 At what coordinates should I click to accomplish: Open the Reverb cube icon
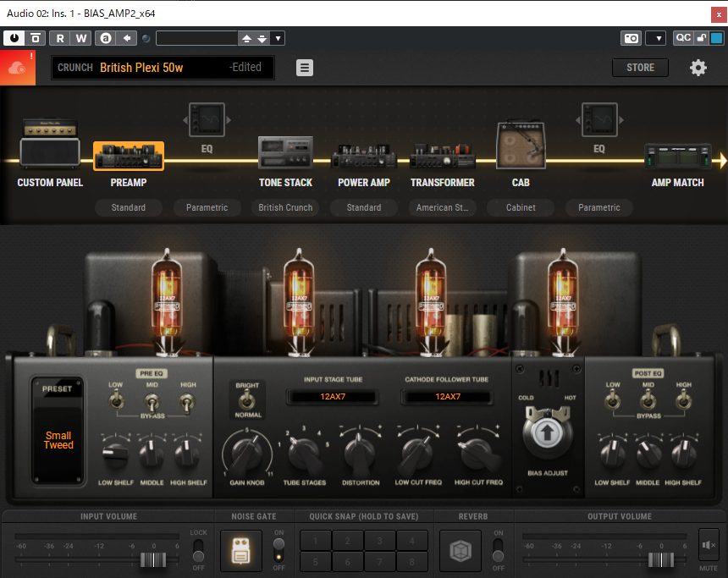click(461, 551)
